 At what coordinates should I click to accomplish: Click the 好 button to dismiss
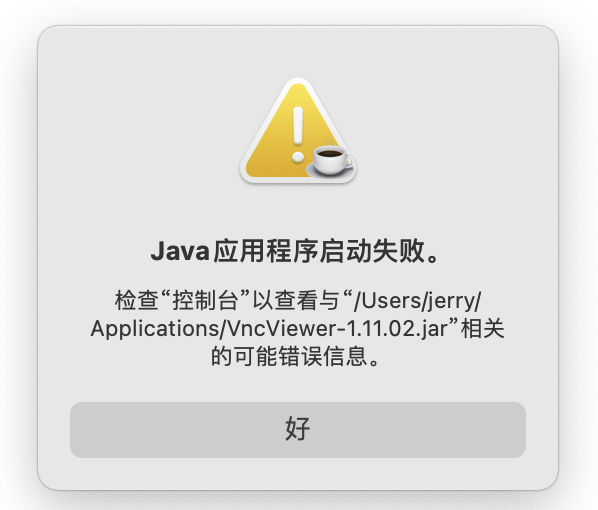298,430
